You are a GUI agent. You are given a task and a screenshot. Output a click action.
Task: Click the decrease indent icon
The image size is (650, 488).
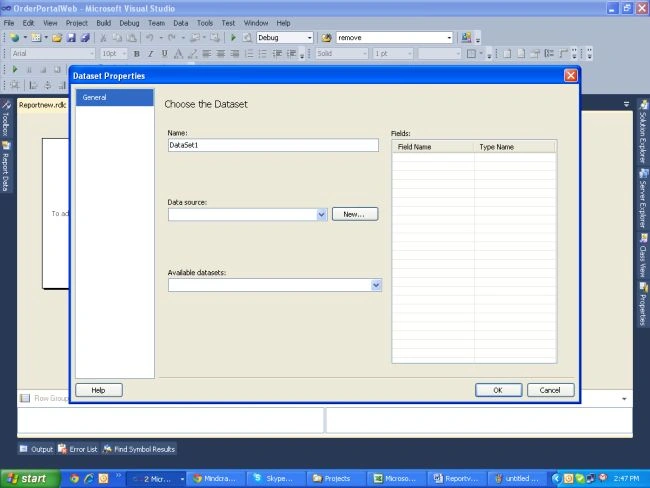(x=277, y=53)
